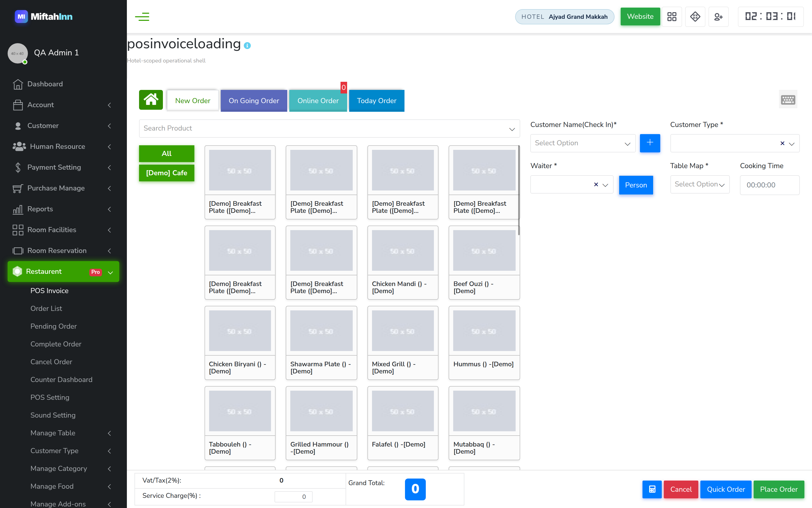Click the MiftahInn logo icon
Screen dimensions: 812x508
[21, 17]
